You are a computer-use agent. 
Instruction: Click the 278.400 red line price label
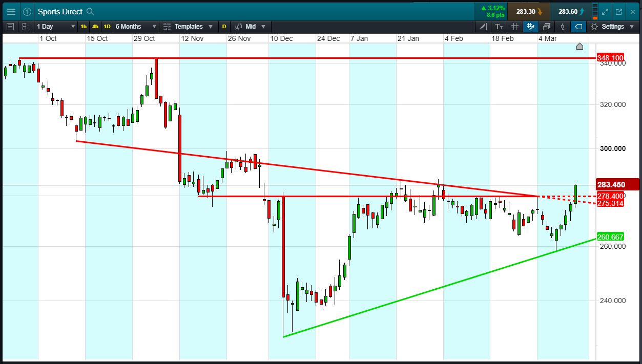tap(611, 196)
